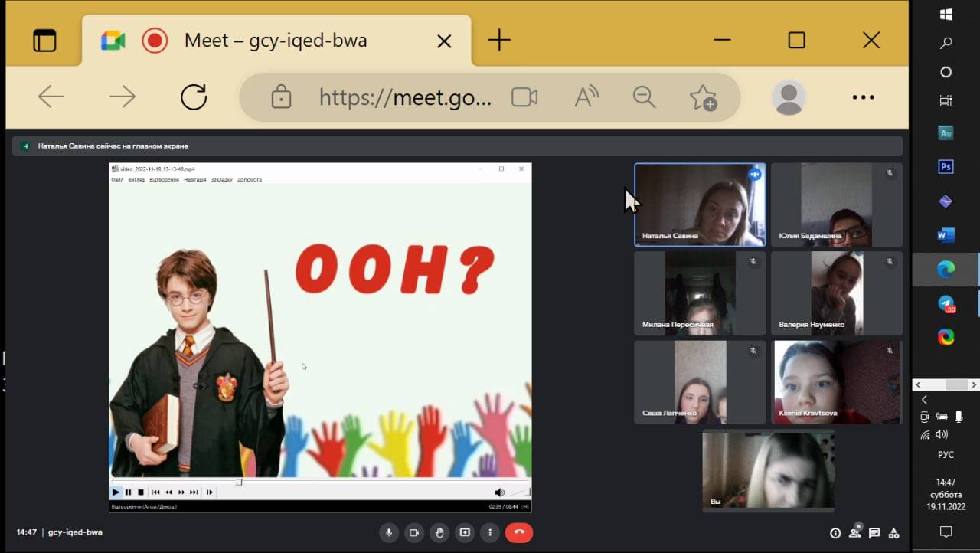This screenshot has width=980, height=553.
Task: Click the zoom out magnifier icon
Action: [645, 97]
